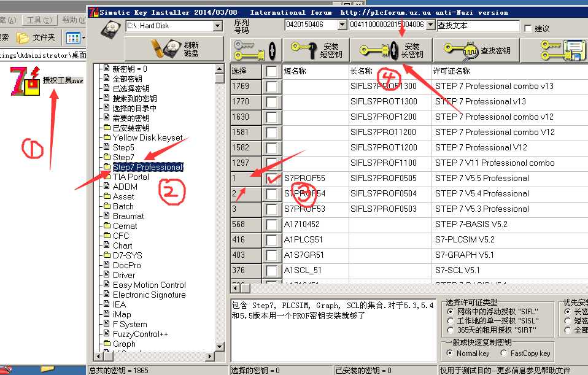Select Step7 Professional folder
This screenshot has height=375, width=588.
click(x=148, y=167)
